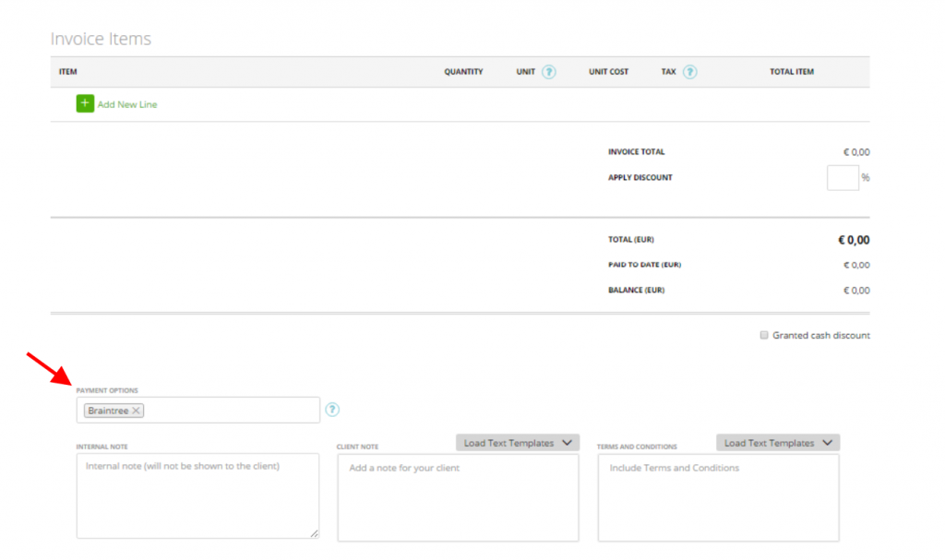Image resolution: width=945 pixels, height=560 pixels.
Task: Click the chevron on Client Note templates
Action: [x=568, y=442]
